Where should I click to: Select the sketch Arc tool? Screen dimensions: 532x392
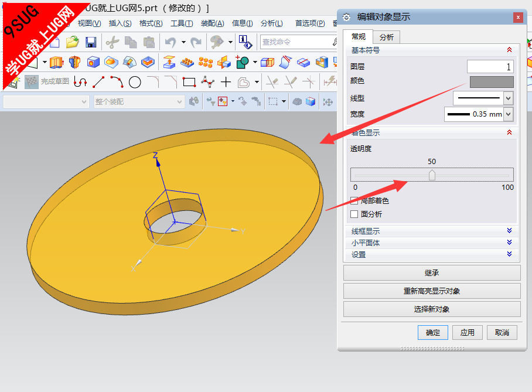tap(117, 82)
